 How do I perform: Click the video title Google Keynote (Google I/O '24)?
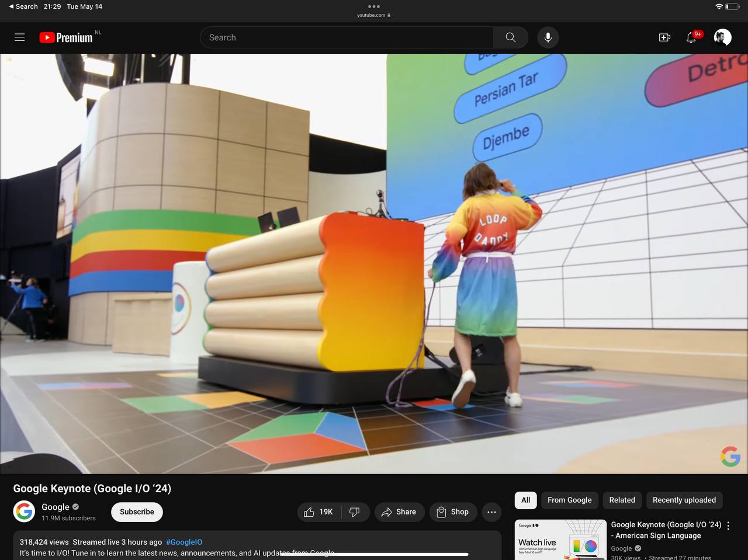92,489
